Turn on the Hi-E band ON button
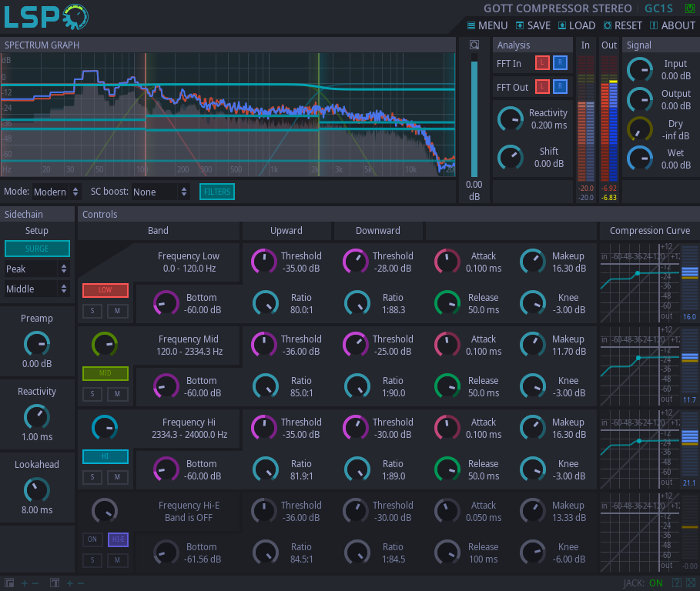Image resolution: width=700 pixels, height=591 pixels. click(x=92, y=539)
